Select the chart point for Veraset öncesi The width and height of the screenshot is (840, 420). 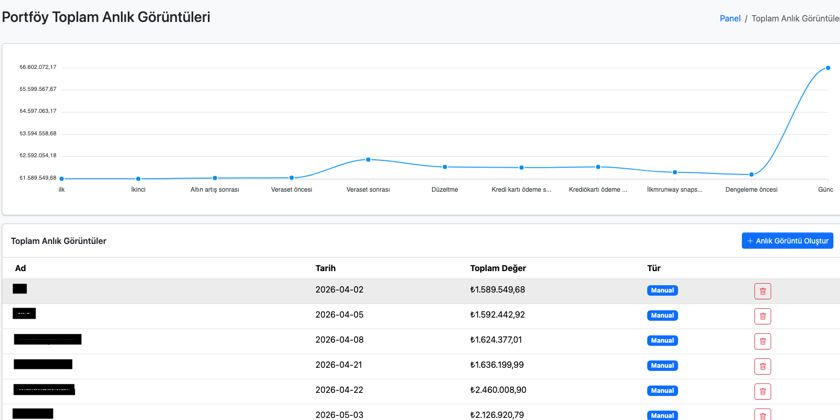pyautogui.click(x=291, y=177)
